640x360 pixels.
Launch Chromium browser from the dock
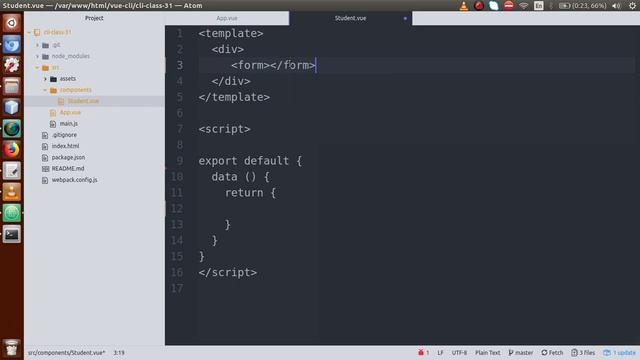click(11, 44)
